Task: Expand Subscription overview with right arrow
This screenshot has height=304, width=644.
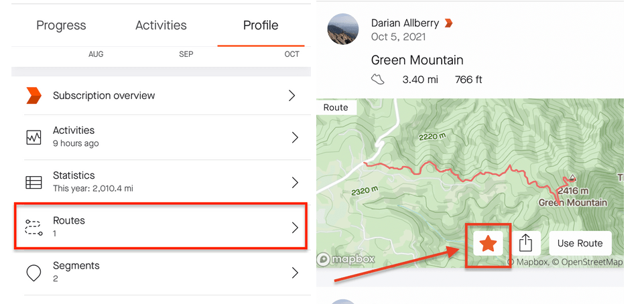Action: click(x=292, y=96)
